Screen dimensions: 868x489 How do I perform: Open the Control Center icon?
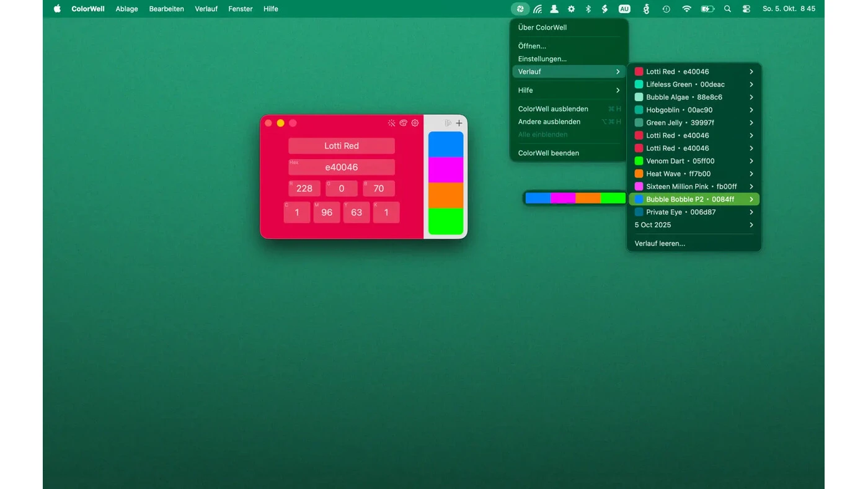[x=746, y=9]
